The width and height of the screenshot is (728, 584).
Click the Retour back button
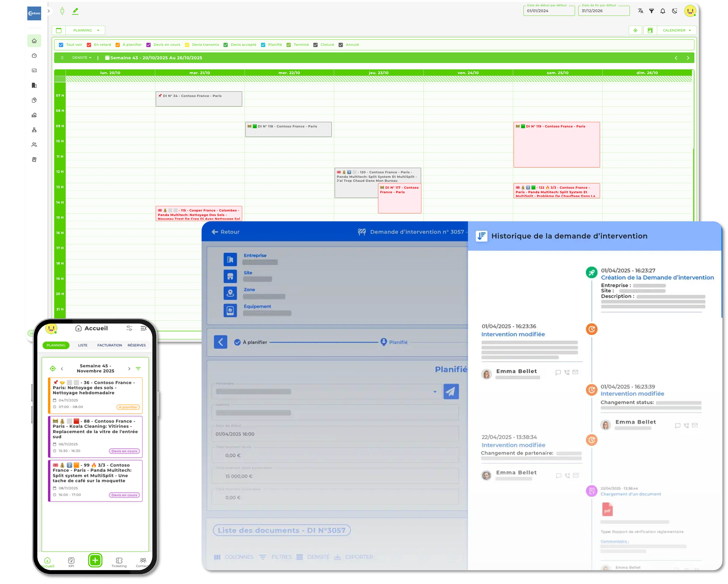[226, 232]
